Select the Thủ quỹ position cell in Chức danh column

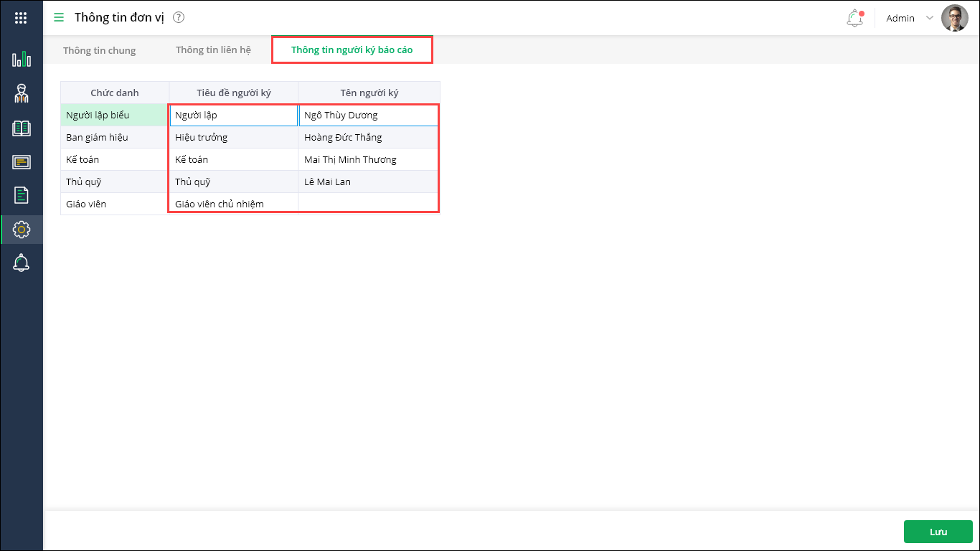pyautogui.click(x=115, y=182)
